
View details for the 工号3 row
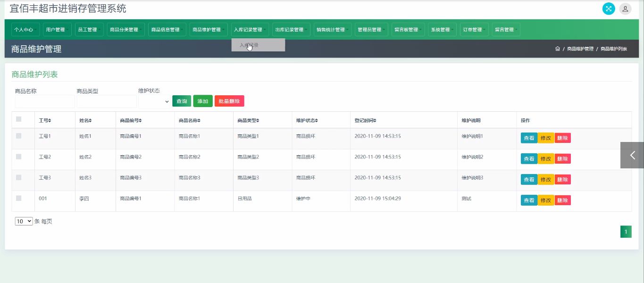(x=529, y=180)
